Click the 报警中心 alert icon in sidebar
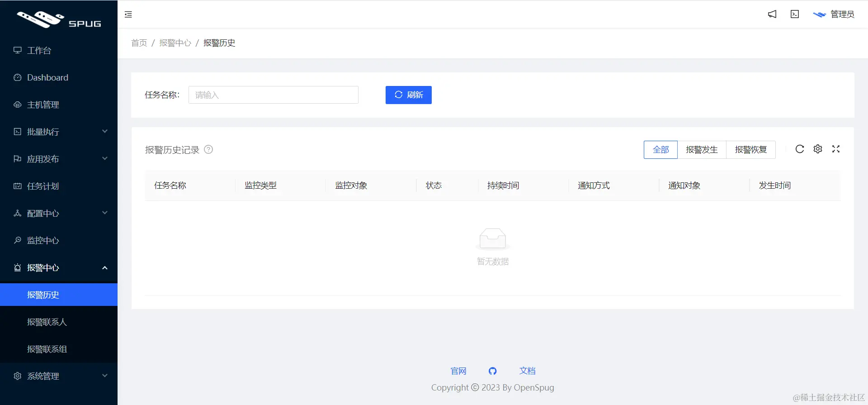868x405 pixels. point(18,267)
